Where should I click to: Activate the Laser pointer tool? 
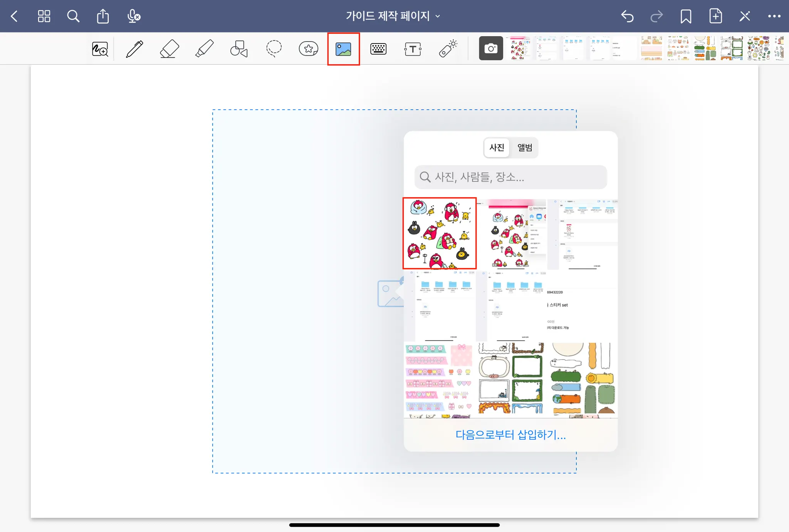448,49
